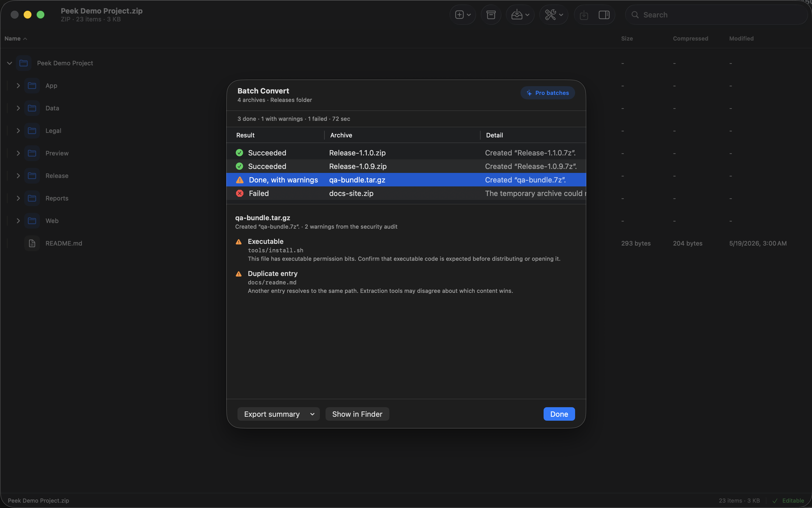Click the Compressed column header
This screenshot has height=508, width=812.
(690, 38)
